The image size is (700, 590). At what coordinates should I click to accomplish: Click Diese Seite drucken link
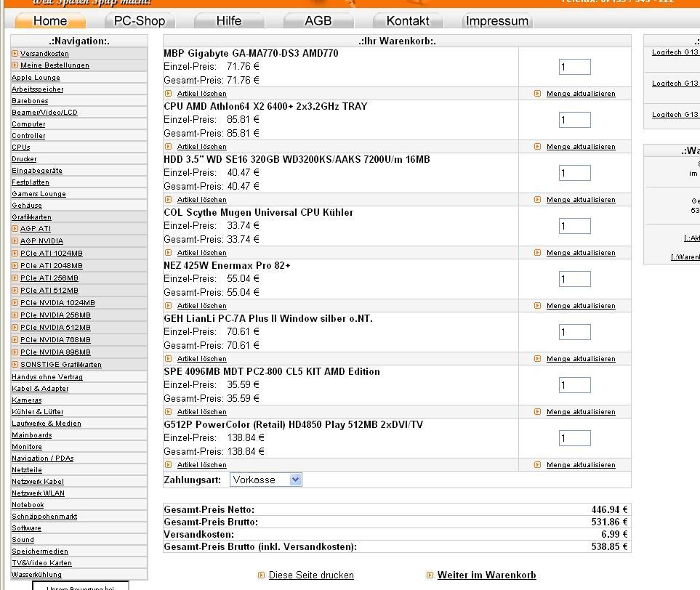click(x=311, y=575)
